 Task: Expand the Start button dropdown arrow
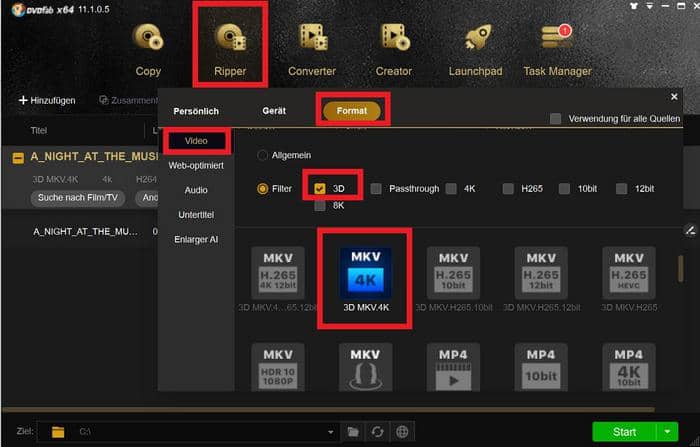point(667,432)
